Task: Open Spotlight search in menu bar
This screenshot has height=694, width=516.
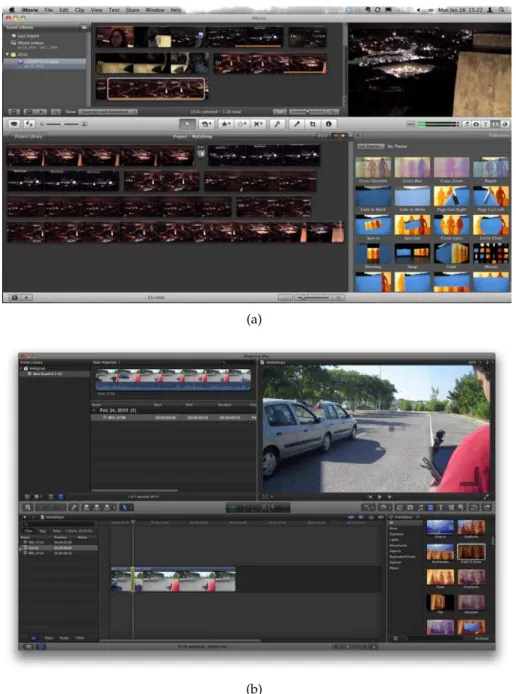Action: coord(502,10)
